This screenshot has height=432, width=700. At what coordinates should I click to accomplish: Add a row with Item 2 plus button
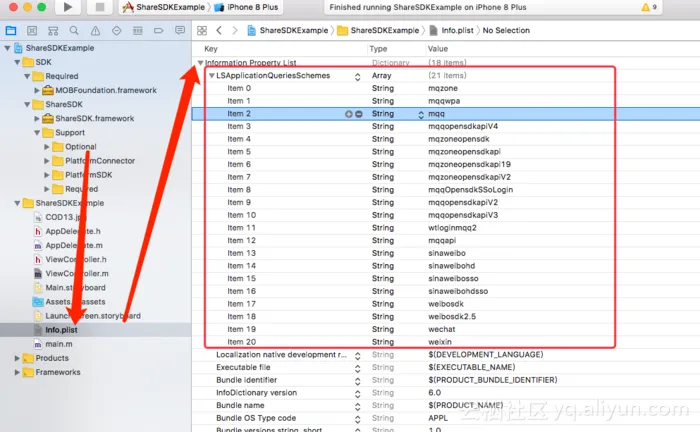[x=348, y=114]
